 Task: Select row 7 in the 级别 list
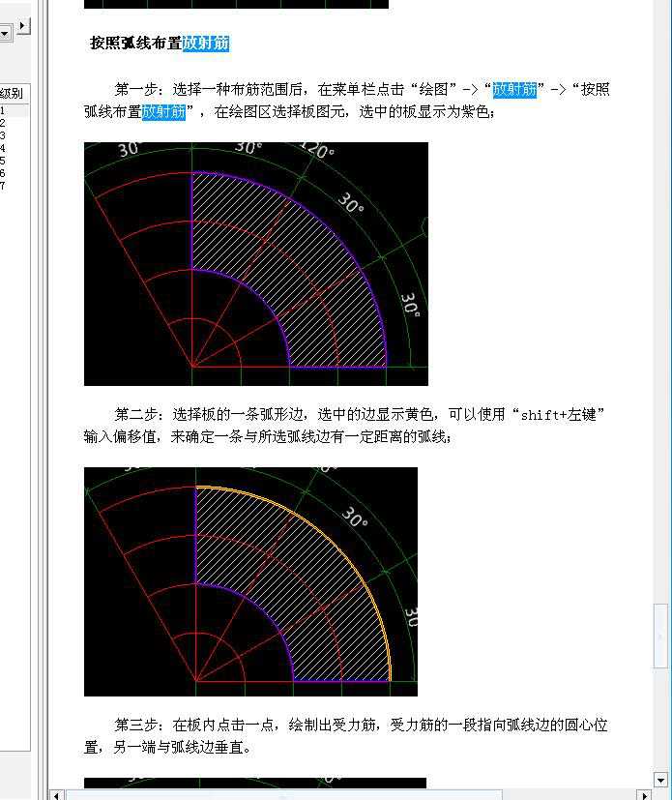click(x=14, y=186)
